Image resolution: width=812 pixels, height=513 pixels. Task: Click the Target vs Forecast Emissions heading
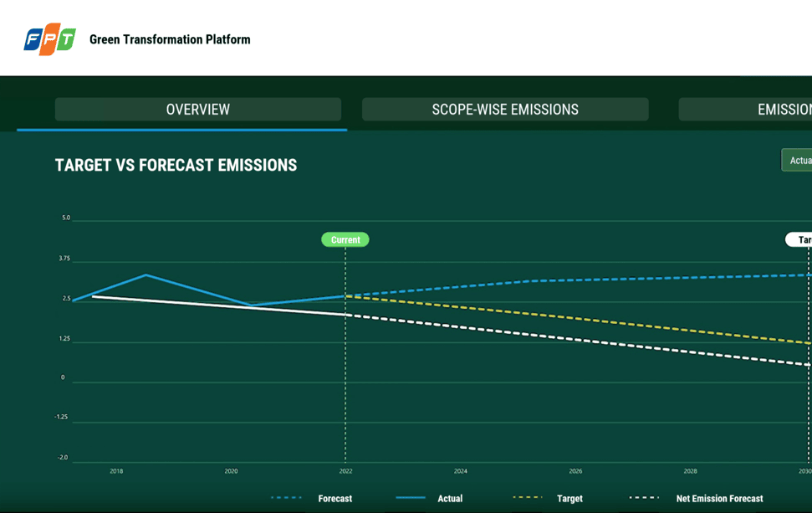click(176, 166)
